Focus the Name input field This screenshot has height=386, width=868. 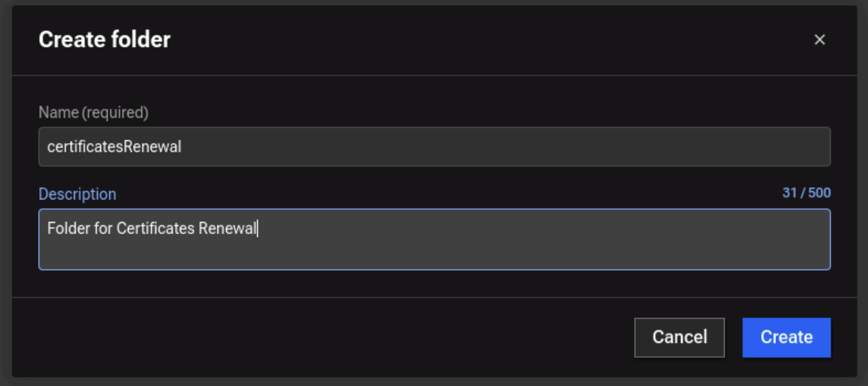point(434,147)
